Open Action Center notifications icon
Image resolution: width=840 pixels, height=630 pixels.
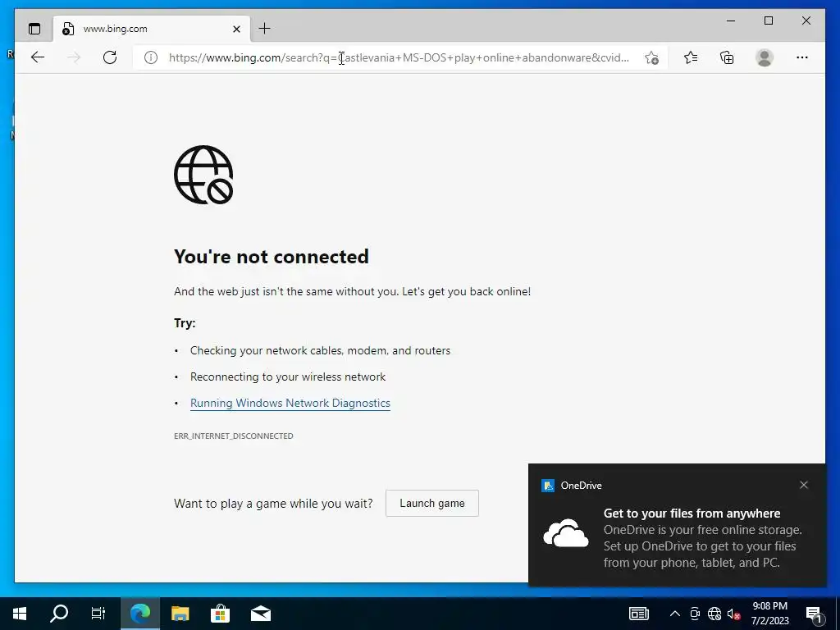coord(814,614)
